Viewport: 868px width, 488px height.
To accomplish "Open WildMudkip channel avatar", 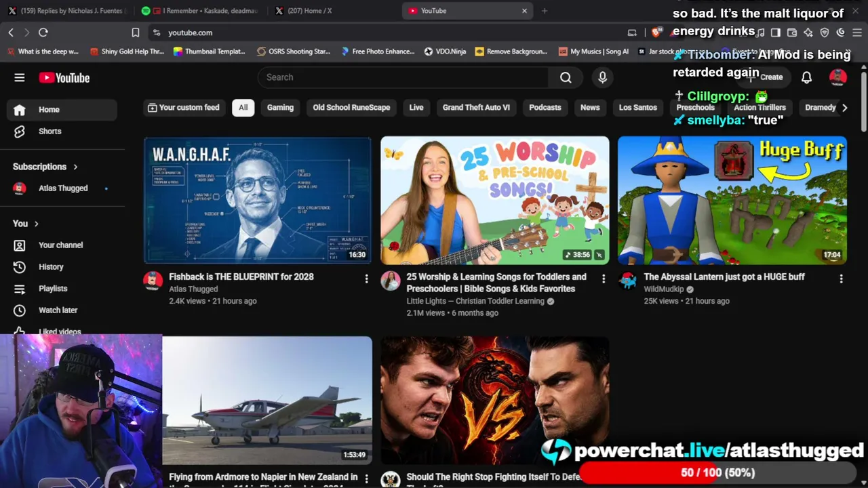I will tap(628, 281).
